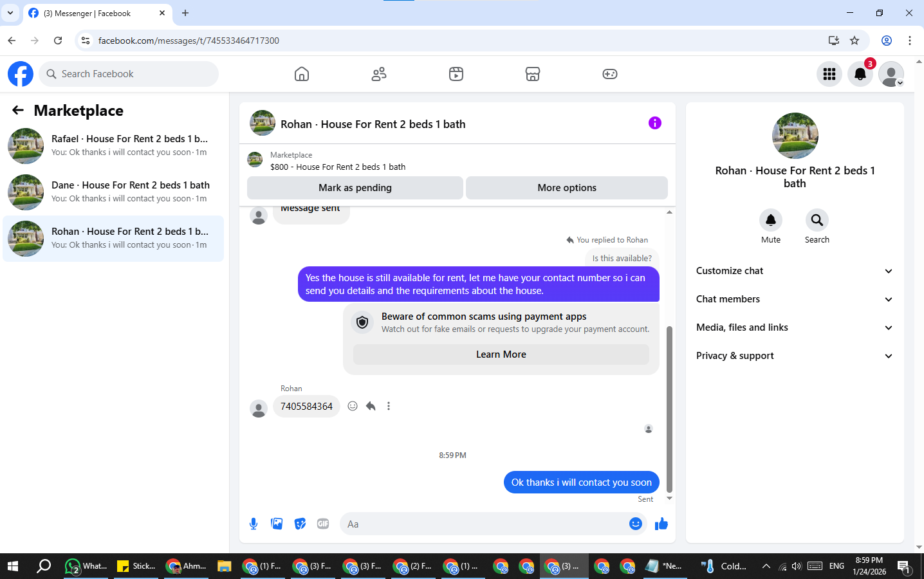Search in the conversation via magnifier icon

tap(817, 220)
